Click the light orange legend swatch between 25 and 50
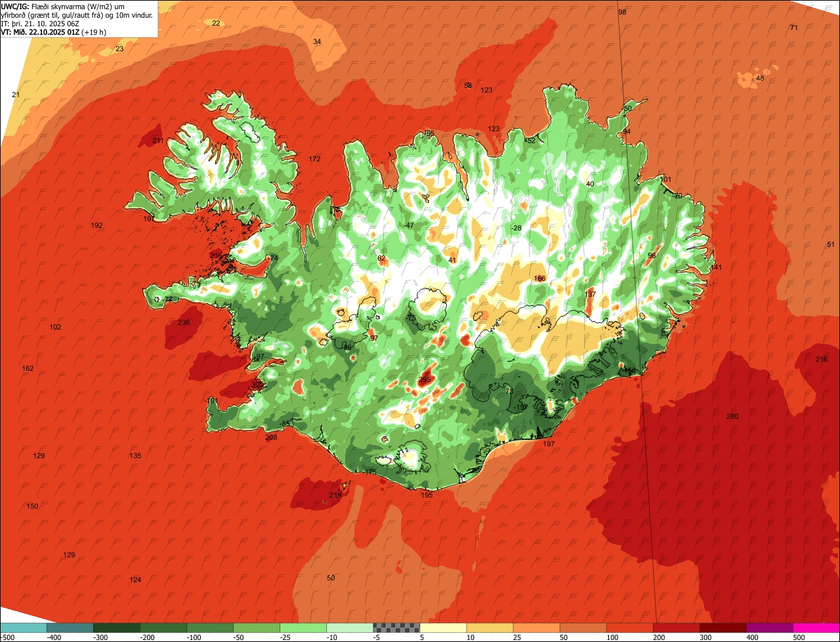Image resolution: width=840 pixels, height=642 pixels. (536, 628)
